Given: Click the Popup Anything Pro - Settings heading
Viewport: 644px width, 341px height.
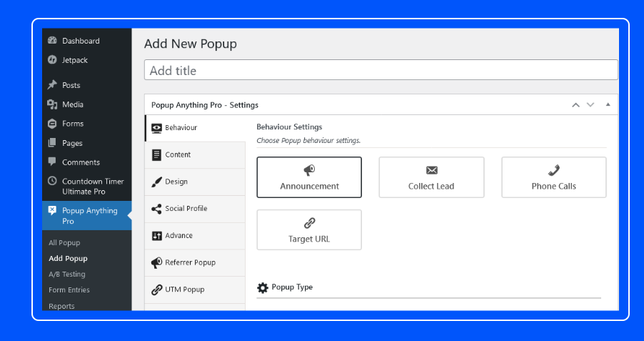Looking at the screenshot, I should tap(205, 105).
